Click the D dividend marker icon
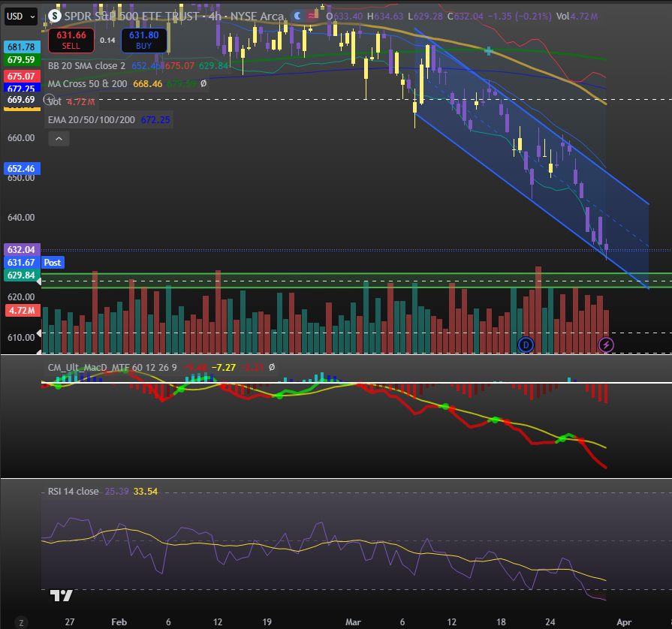This screenshot has height=629, width=672. pos(526,345)
